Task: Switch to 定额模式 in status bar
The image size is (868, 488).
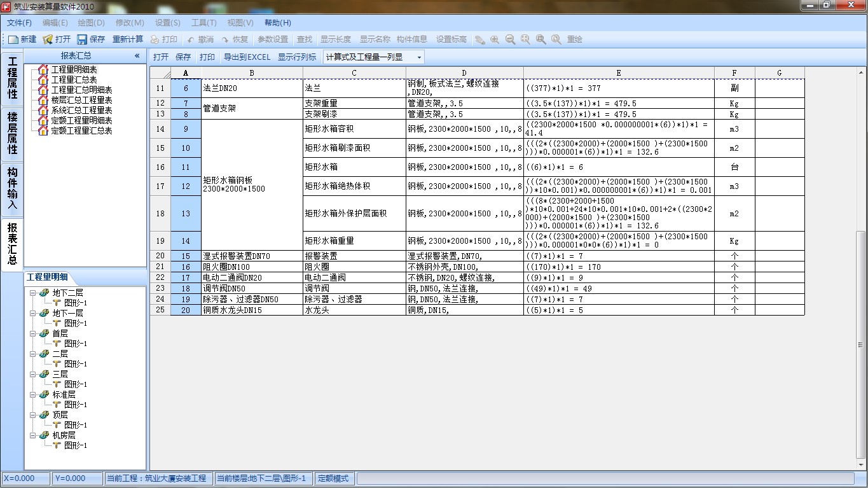Action: pos(334,478)
